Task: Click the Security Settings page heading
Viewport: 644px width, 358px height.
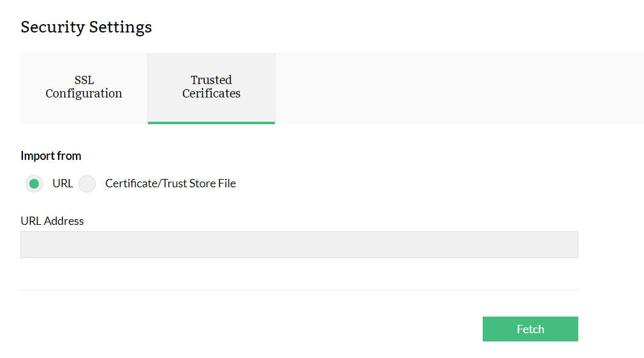Action: (x=86, y=27)
